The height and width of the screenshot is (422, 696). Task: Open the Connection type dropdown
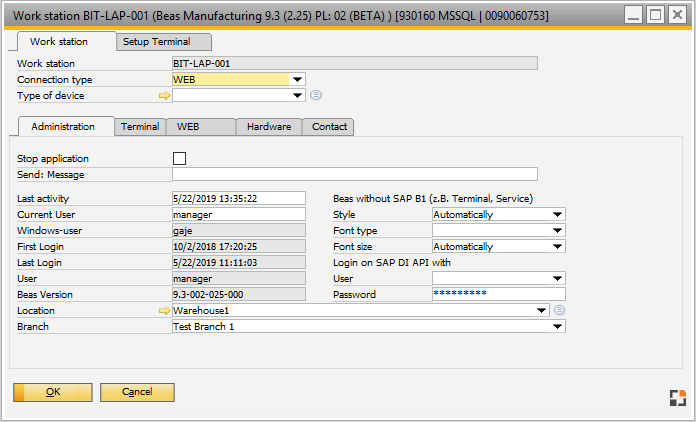(x=297, y=79)
